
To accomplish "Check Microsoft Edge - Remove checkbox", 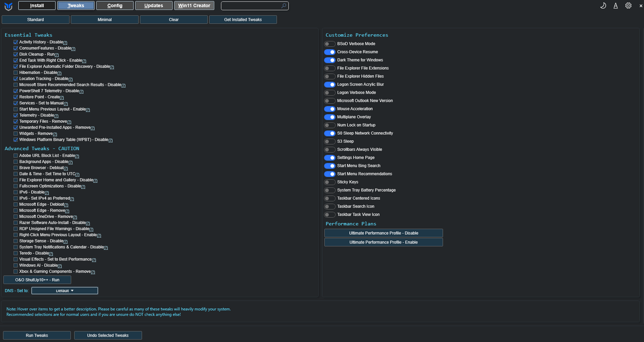I will click(16, 210).
